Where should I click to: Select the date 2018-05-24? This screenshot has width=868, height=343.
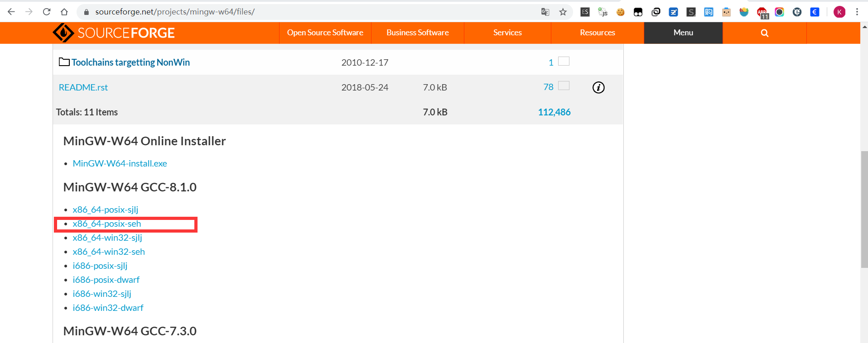pyautogui.click(x=365, y=87)
